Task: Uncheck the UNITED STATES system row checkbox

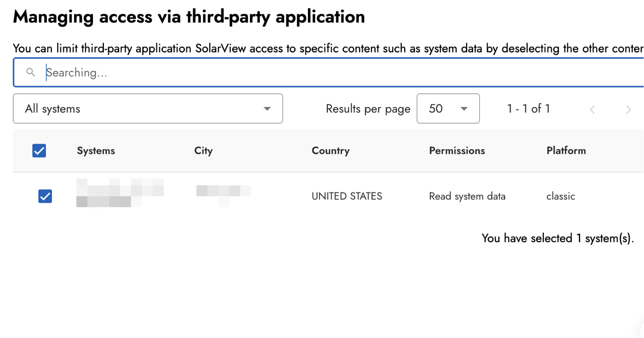Action: 45,196
